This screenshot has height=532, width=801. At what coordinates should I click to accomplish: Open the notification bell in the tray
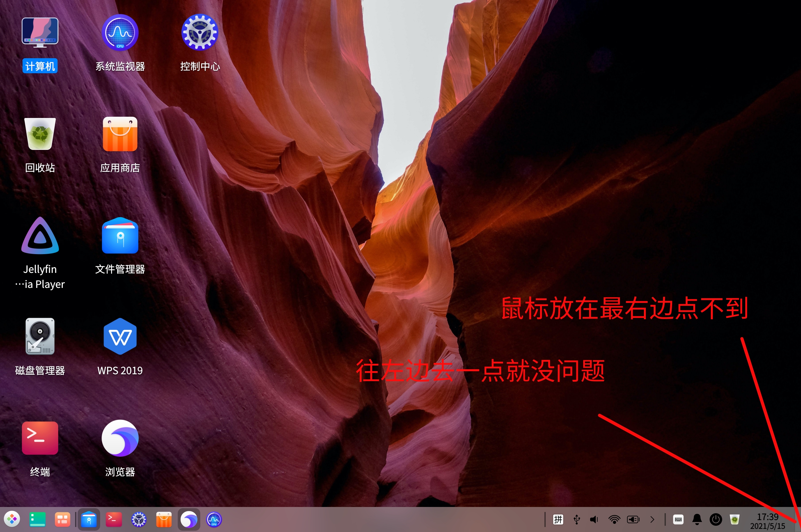[x=697, y=519]
